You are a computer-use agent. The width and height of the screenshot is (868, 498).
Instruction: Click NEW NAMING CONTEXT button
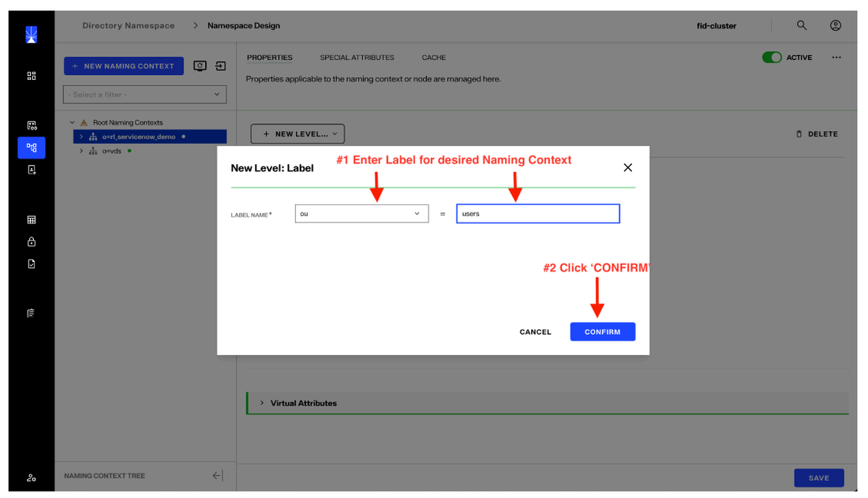click(x=123, y=66)
